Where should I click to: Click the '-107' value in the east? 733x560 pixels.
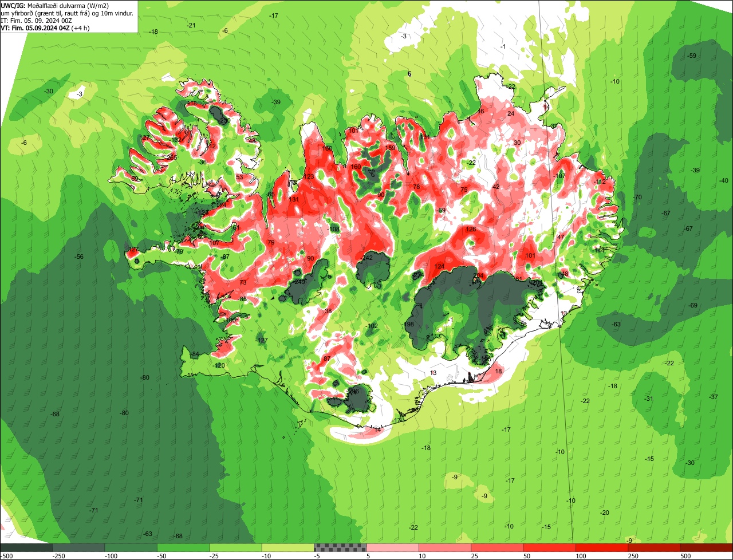coord(559,176)
